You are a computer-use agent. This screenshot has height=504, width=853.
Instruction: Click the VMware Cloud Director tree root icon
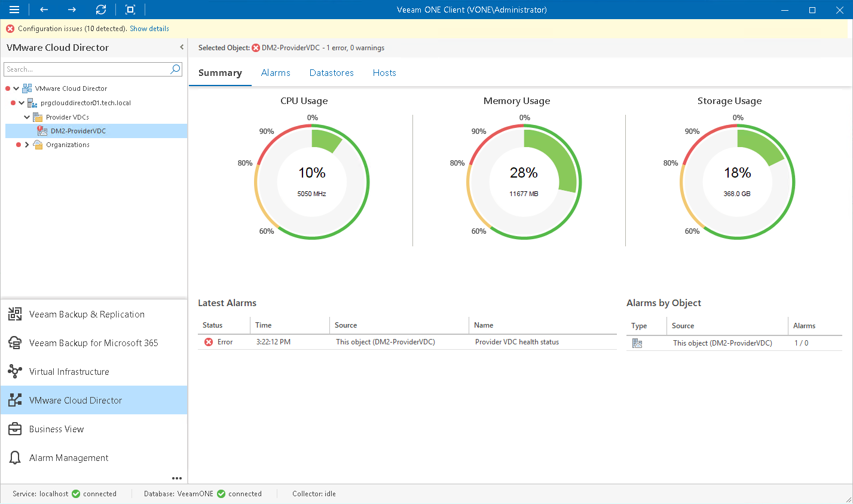click(27, 88)
